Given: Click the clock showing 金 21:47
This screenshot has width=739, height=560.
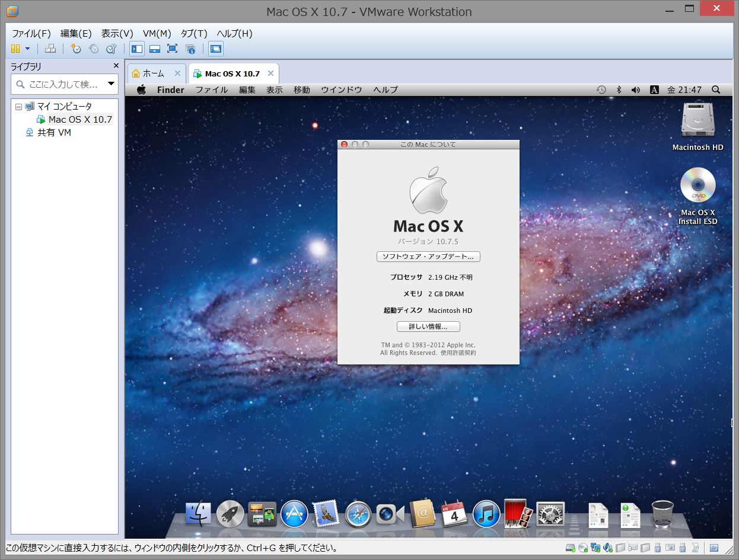Looking at the screenshot, I should pos(684,90).
